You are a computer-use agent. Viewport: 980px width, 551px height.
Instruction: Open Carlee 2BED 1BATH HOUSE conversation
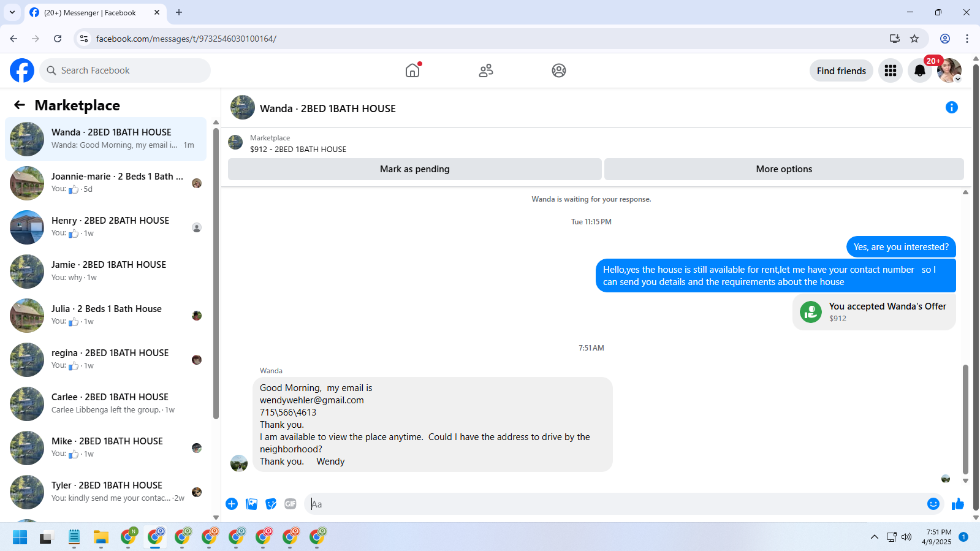[105, 404]
